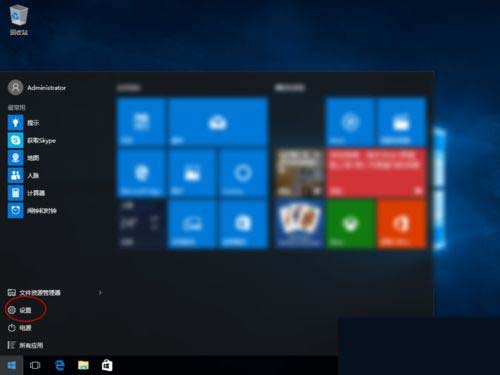Launch Get Skype from most used
Image resolution: width=500 pixels, height=375 pixels.
[32, 140]
